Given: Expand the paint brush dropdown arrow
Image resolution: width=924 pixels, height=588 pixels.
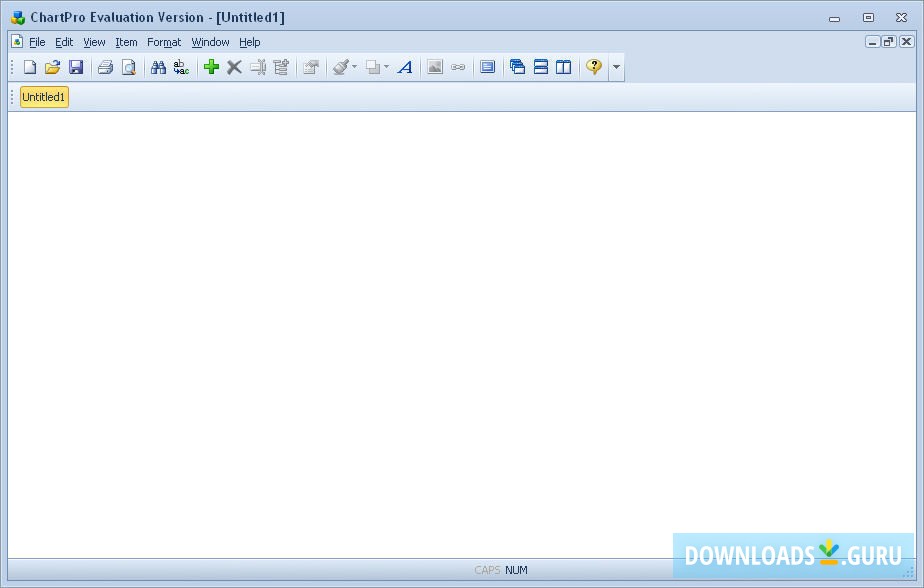Looking at the screenshot, I should tap(354, 67).
